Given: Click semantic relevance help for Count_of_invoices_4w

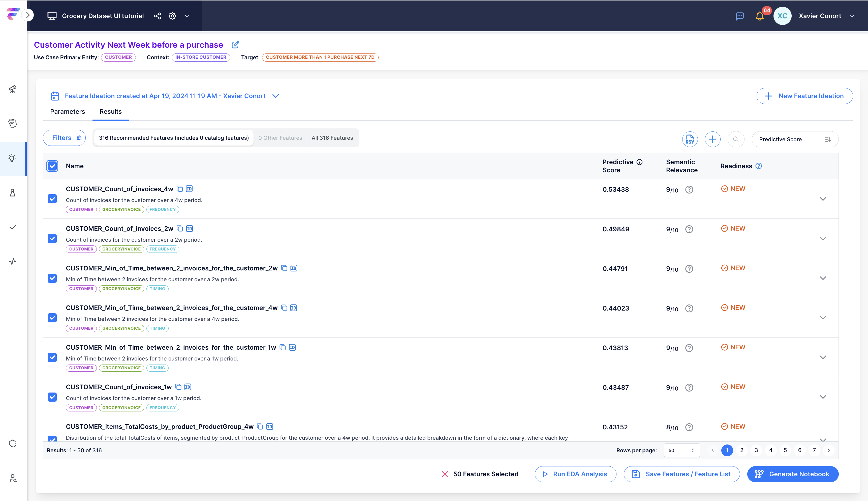Looking at the screenshot, I should click(x=689, y=190).
